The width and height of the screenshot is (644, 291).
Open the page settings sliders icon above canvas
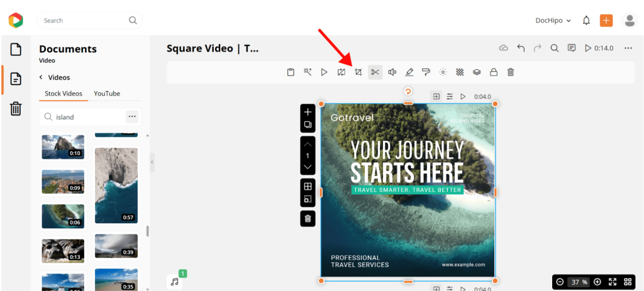point(450,96)
